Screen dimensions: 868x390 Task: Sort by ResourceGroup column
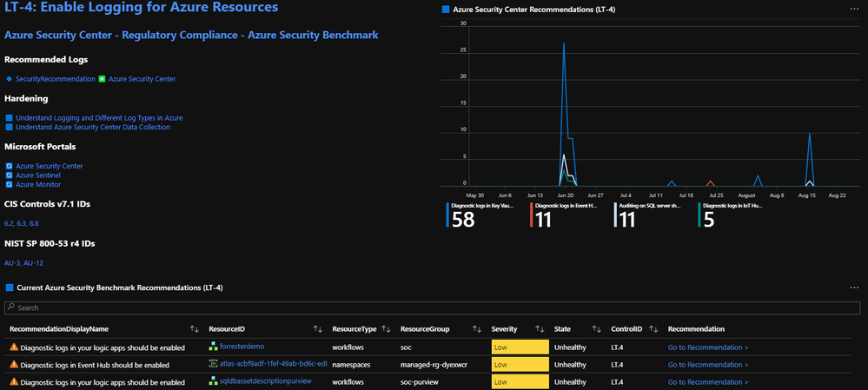click(x=477, y=329)
